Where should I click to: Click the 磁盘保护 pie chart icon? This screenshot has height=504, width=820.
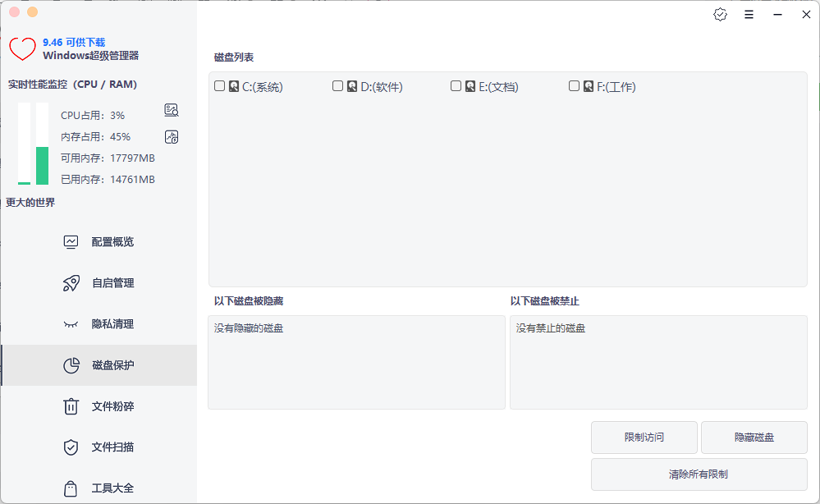pyautogui.click(x=71, y=364)
